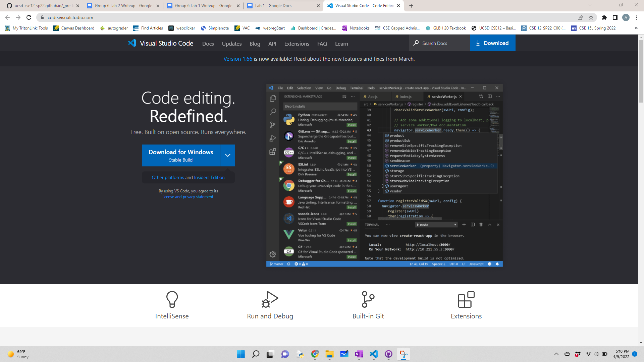Open the Chrome profile avatar
644x362 pixels.
[x=626, y=17]
